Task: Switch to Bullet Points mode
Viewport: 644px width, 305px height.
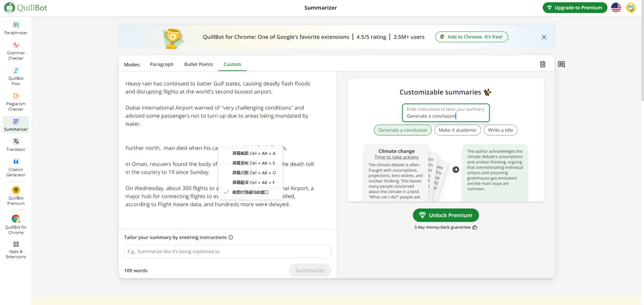Action: pos(198,64)
